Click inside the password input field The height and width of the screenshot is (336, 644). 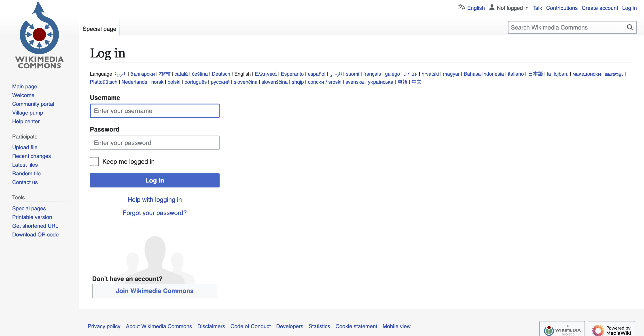click(x=155, y=142)
